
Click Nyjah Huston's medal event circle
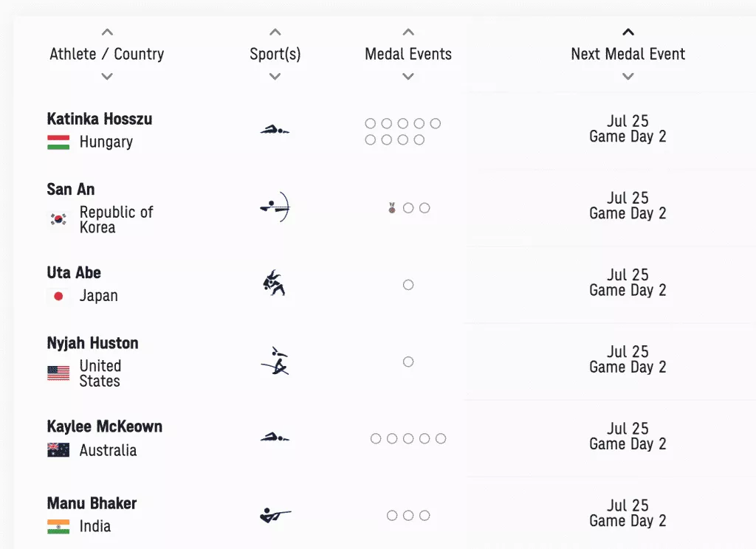pyautogui.click(x=408, y=362)
